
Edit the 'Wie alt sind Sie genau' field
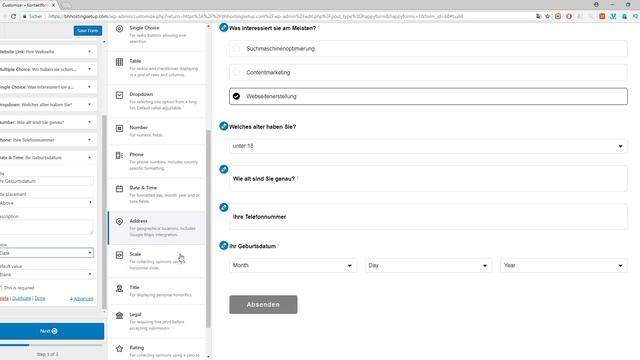(224, 169)
